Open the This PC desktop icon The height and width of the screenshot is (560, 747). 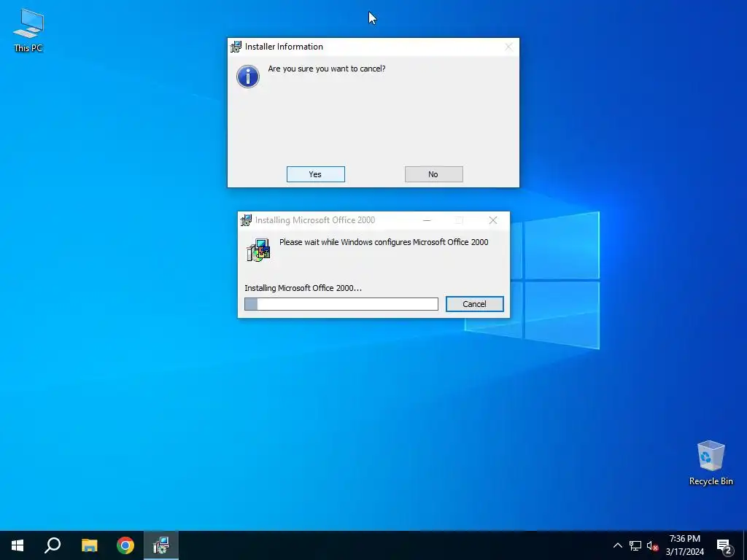tap(28, 30)
